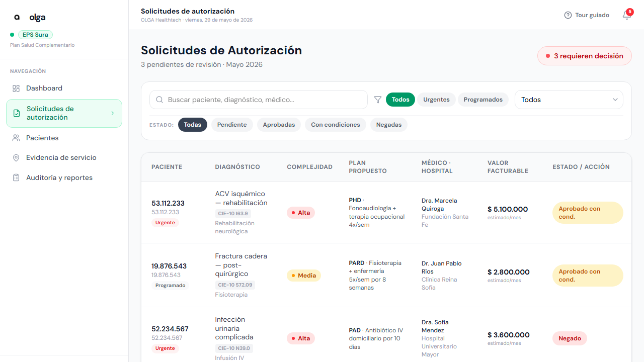
Task: Click the 3 requieren decisión badge
Action: [x=585, y=56]
